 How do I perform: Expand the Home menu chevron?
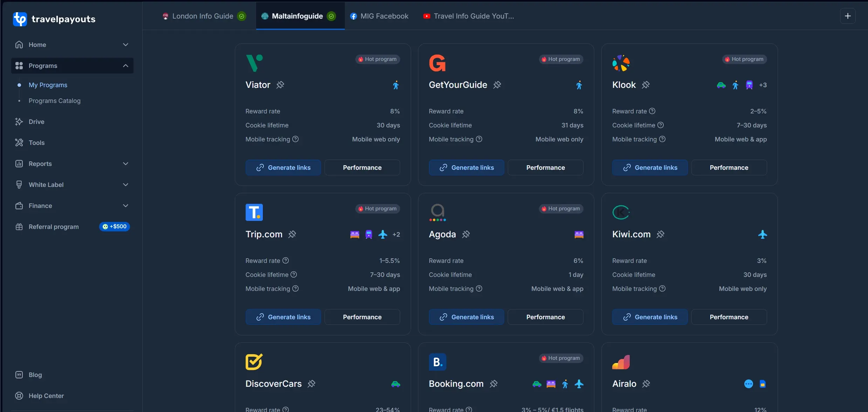tap(125, 45)
